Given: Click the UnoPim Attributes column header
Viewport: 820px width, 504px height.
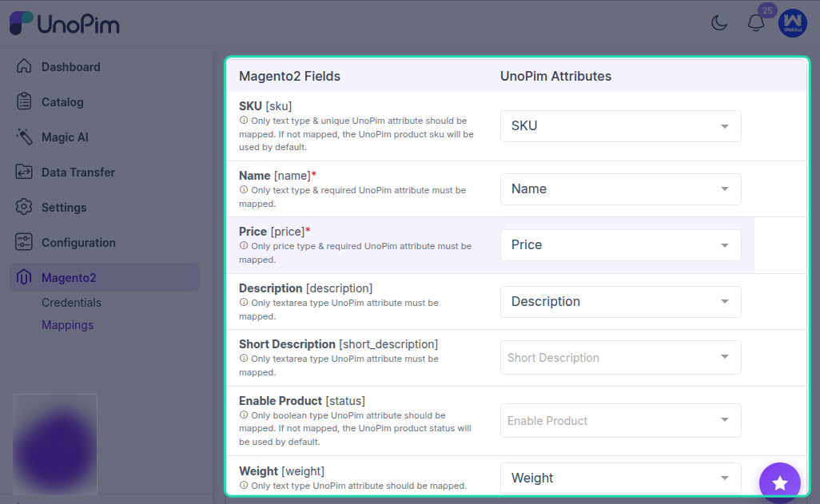Looking at the screenshot, I should pos(555,77).
